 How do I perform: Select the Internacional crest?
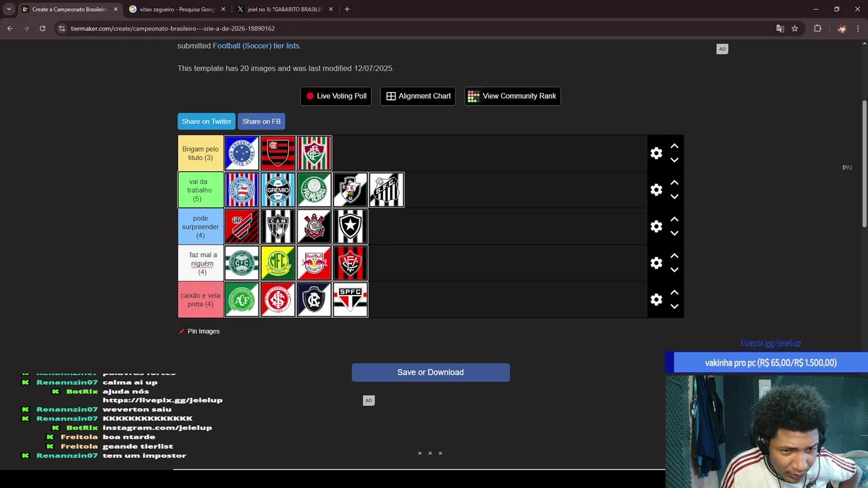pos(278,300)
